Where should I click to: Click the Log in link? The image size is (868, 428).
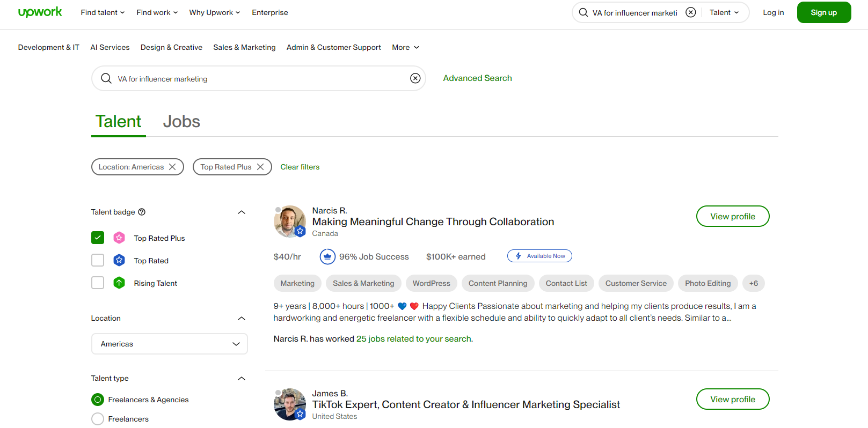point(774,12)
